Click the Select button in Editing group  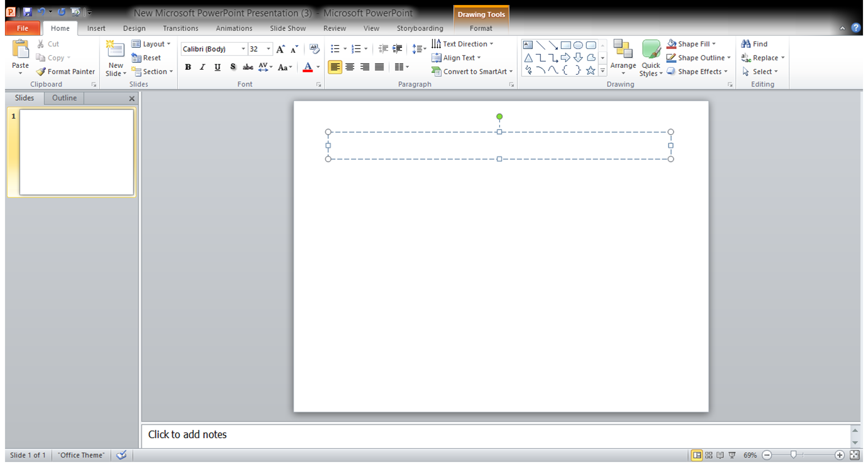coord(760,72)
